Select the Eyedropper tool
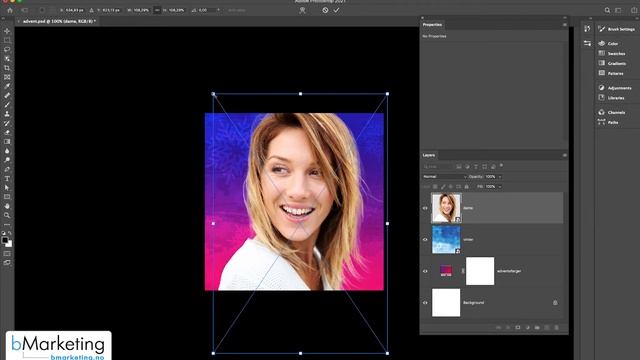Image resolution: width=640 pixels, height=360 pixels. point(7,86)
